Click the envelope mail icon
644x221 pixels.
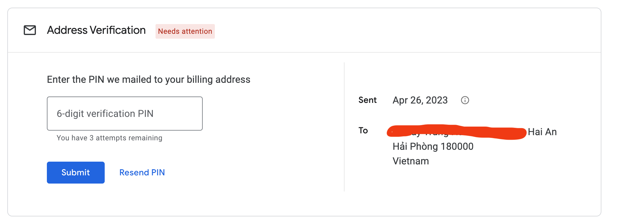point(30,30)
